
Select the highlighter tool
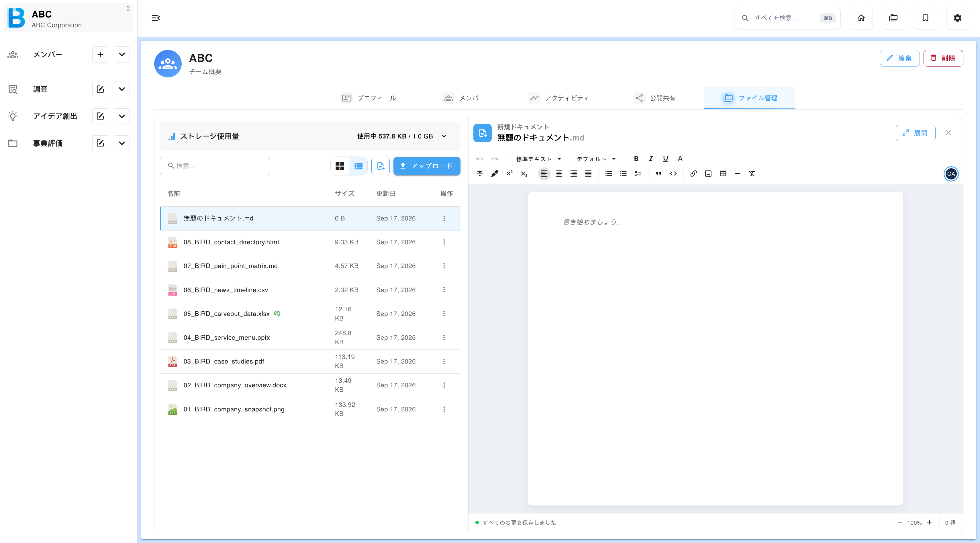click(x=495, y=173)
